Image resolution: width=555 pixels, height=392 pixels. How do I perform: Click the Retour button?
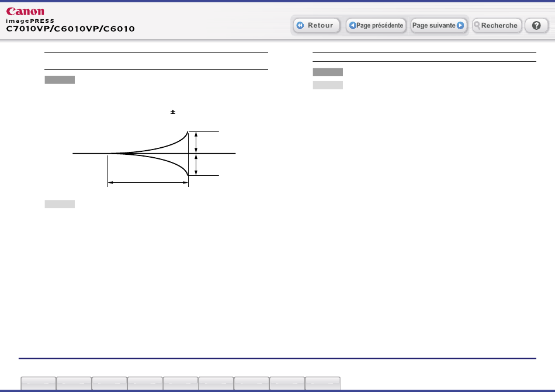coord(317,26)
